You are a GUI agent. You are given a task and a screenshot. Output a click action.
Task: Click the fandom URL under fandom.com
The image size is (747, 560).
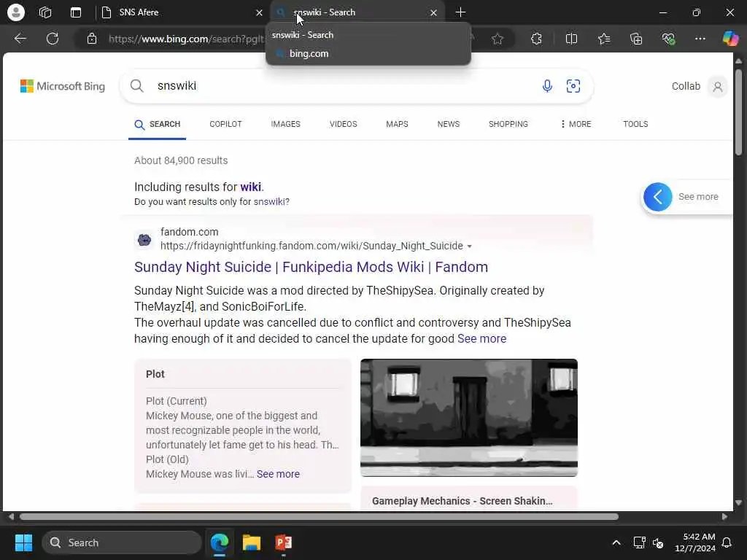[x=311, y=246]
